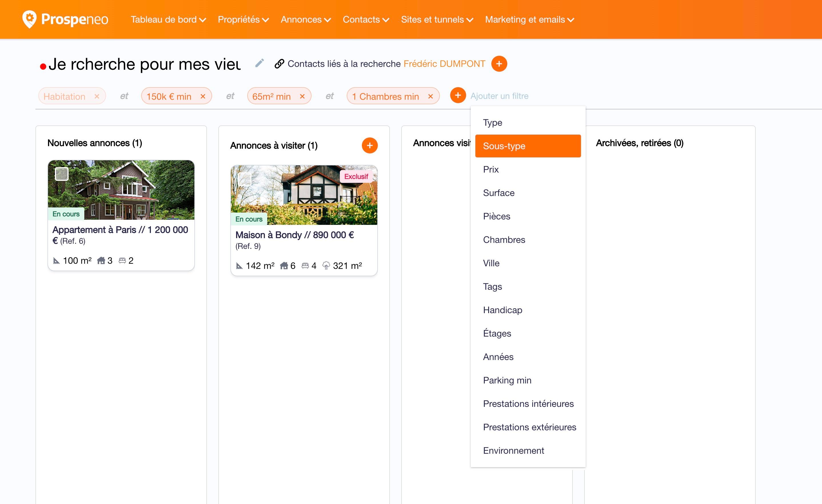Remove the 150k € min filter
The width and height of the screenshot is (822, 504).
click(x=203, y=96)
